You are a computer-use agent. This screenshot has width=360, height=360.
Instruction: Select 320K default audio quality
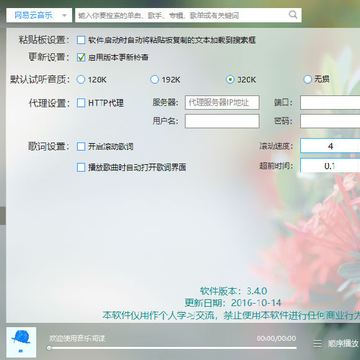tap(230, 80)
